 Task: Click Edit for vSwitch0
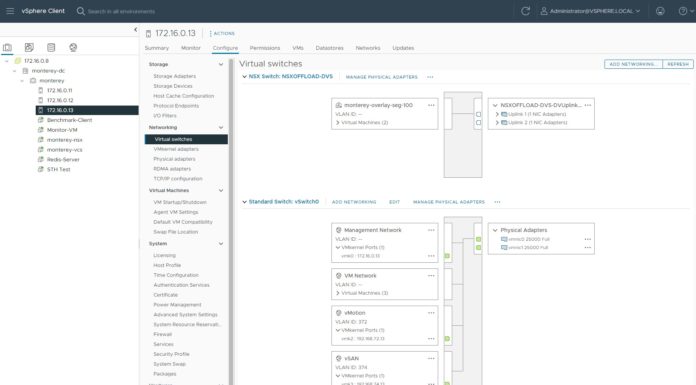pos(394,202)
